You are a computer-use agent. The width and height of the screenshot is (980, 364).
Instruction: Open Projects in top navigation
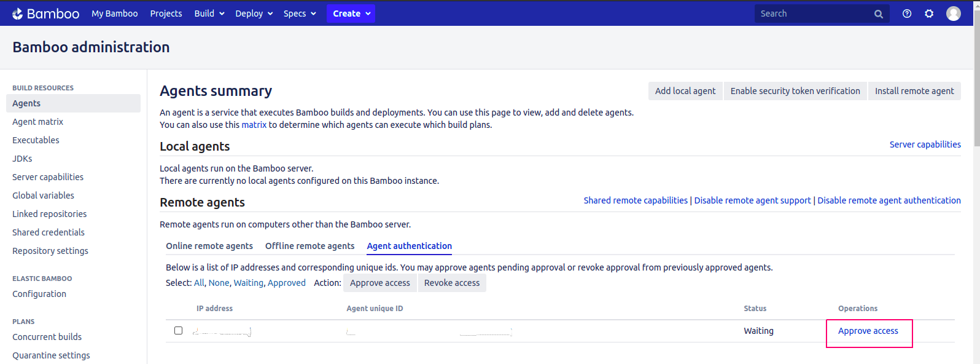[166, 14]
